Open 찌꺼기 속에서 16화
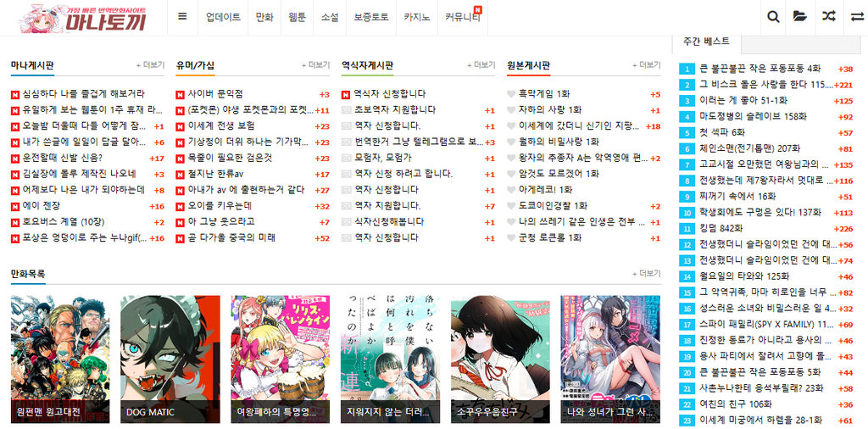The image size is (868, 429). click(x=737, y=197)
